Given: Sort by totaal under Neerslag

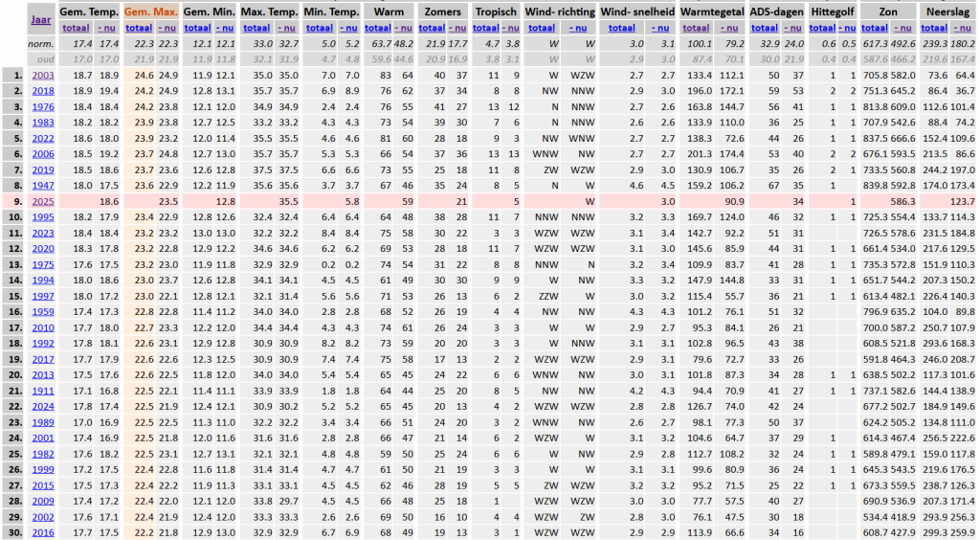Looking at the screenshot, I should (934, 28).
